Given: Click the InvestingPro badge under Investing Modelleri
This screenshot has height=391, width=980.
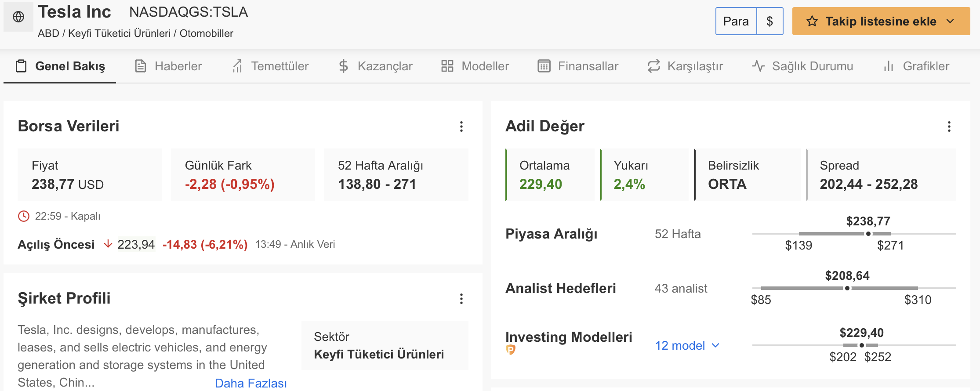Looking at the screenshot, I should coord(511,350).
